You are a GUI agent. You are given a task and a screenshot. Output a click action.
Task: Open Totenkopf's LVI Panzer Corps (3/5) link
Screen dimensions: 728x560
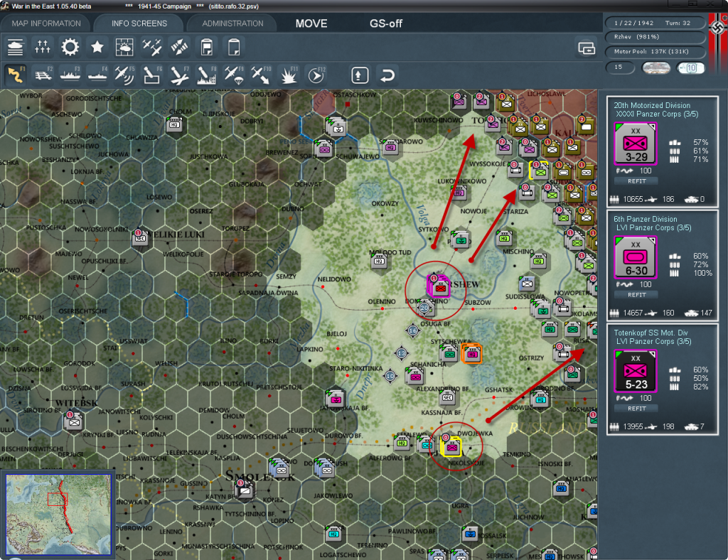653,342
